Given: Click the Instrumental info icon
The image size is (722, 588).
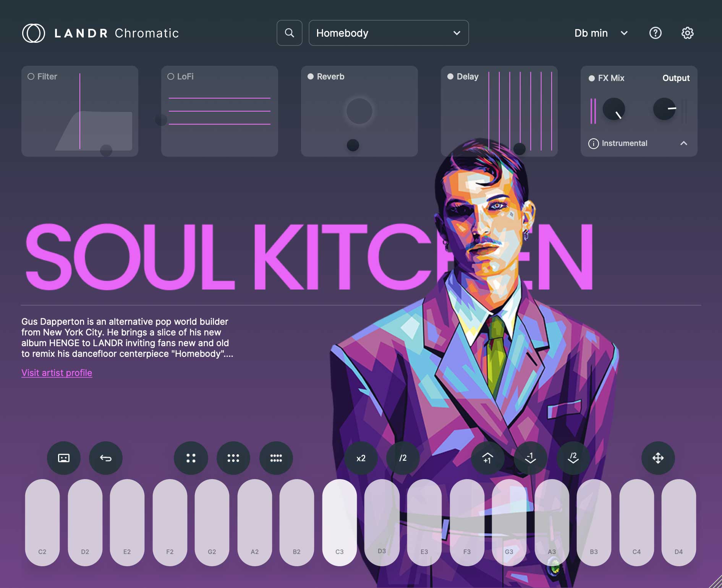Looking at the screenshot, I should tap(593, 143).
